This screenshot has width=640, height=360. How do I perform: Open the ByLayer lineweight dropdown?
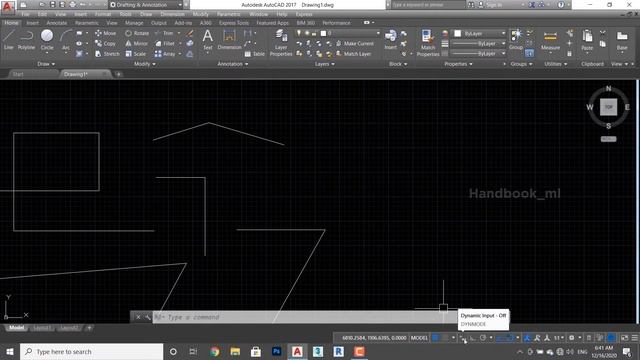coord(478,43)
